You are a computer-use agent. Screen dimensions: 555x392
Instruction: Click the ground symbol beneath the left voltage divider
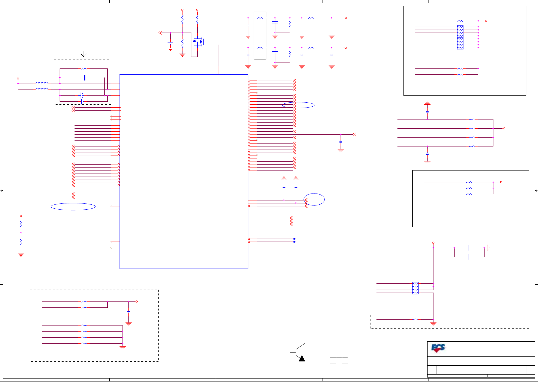tap(21, 255)
